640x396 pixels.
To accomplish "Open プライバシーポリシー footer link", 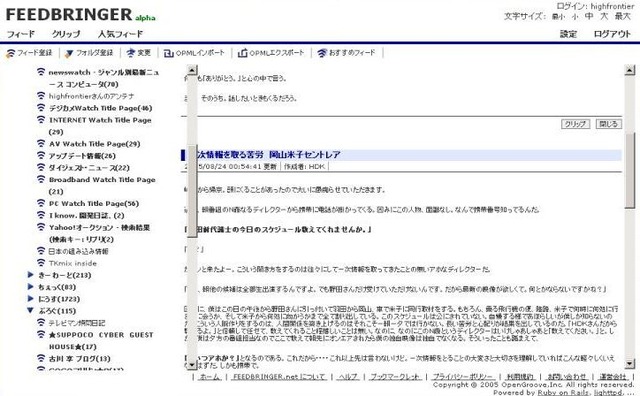I will point(463,376).
